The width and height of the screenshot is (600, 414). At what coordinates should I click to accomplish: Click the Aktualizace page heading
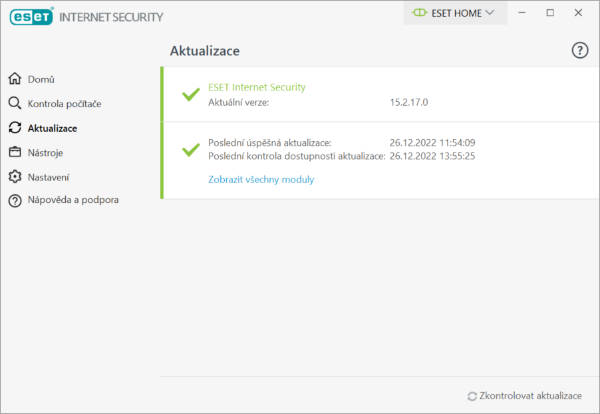tap(205, 51)
